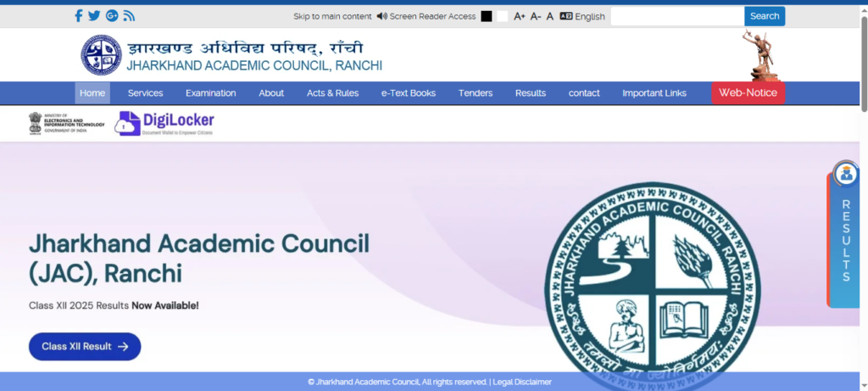Click the A- decrease font size icon

(x=536, y=16)
